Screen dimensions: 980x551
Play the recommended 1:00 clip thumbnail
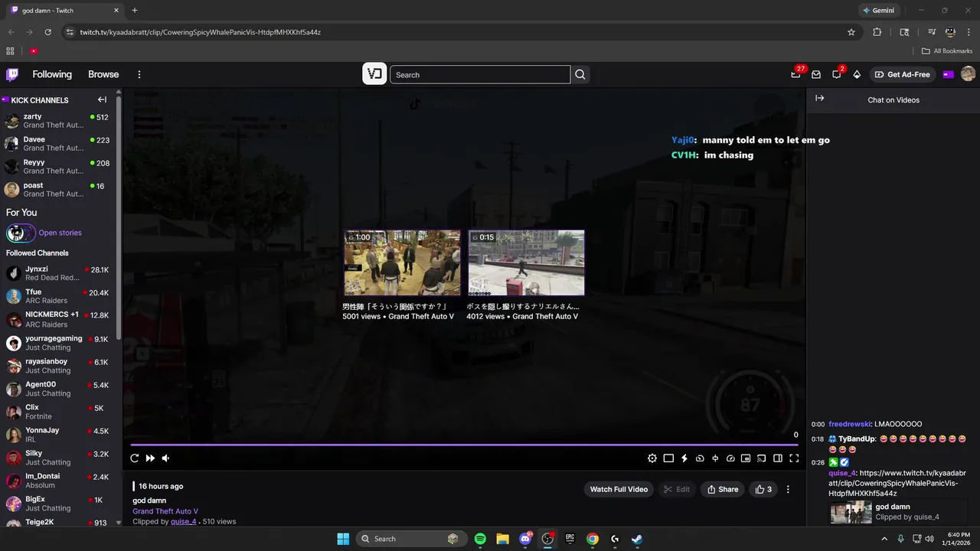click(x=402, y=262)
